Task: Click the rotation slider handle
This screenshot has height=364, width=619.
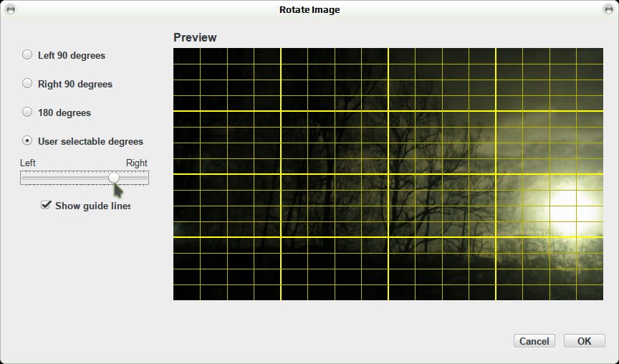Action: (x=114, y=178)
